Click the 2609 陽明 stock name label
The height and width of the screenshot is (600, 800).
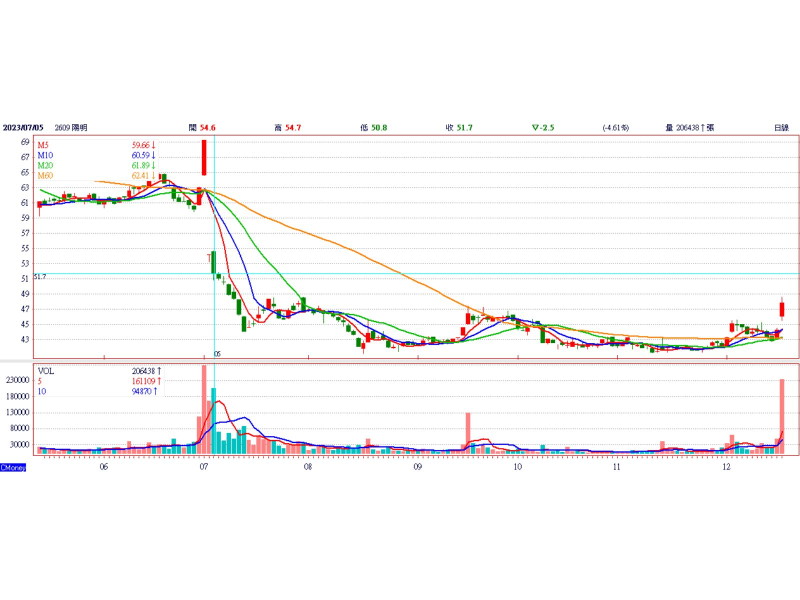(71, 128)
